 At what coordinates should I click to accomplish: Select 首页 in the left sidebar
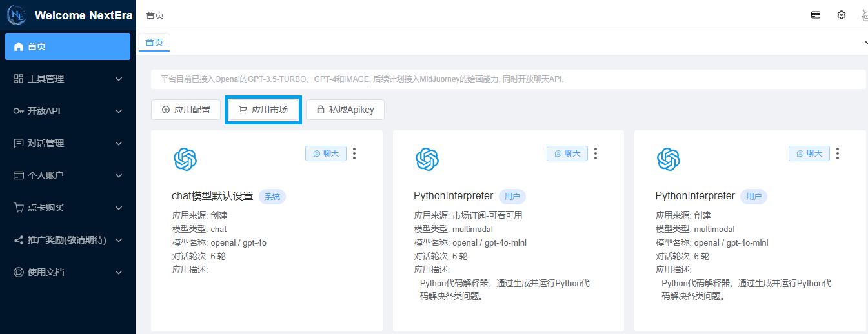point(68,46)
